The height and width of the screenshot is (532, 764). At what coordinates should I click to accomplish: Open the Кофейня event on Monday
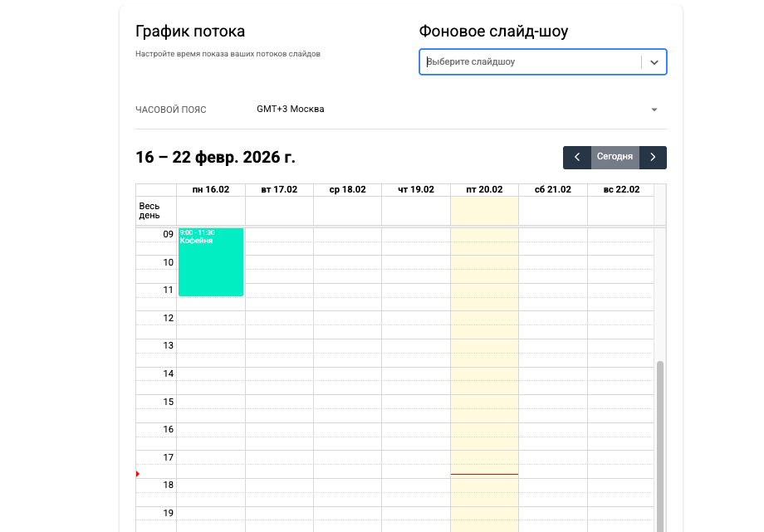pos(211,261)
